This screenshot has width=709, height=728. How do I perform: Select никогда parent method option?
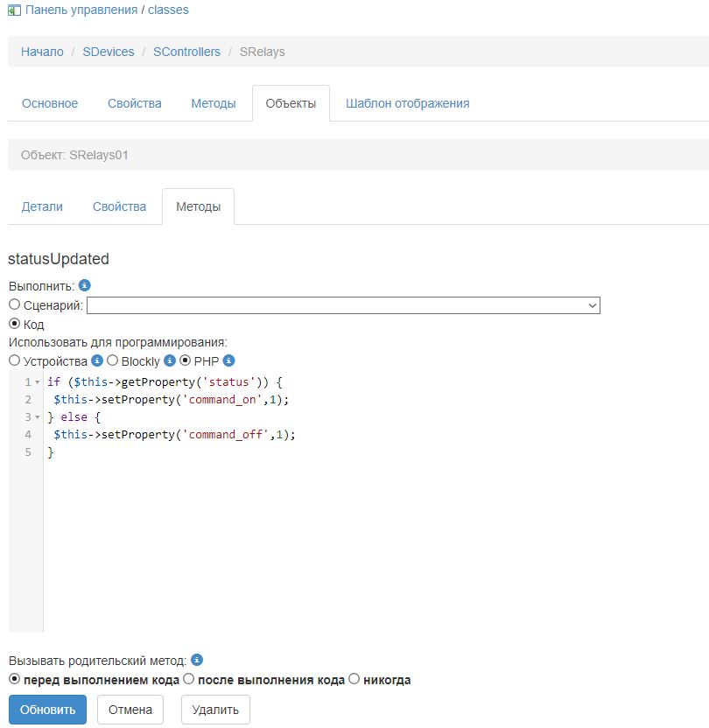coord(354,679)
